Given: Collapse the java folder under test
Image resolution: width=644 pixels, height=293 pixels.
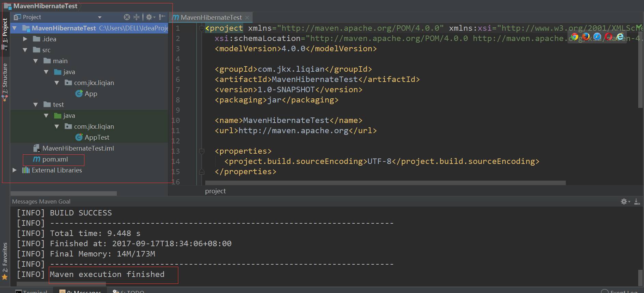Looking at the screenshot, I should point(46,115).
